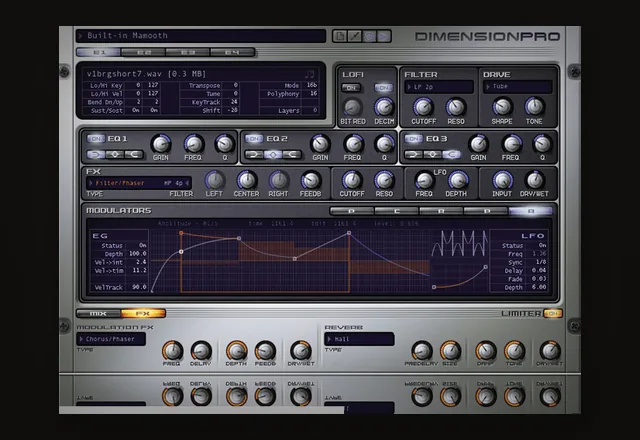The width and height of the screenshot is (640, 440).
Task: Select EQ 2 high shelf shape icon
Action: 291,154
